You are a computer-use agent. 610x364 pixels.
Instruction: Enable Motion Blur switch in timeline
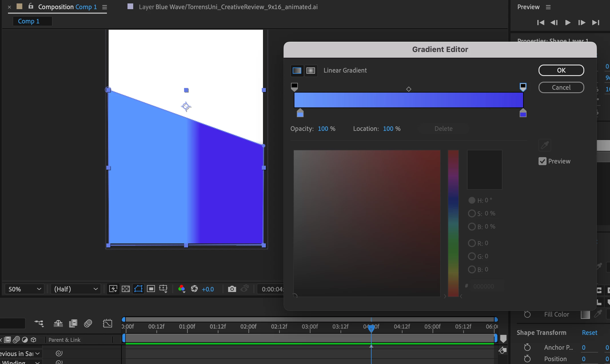point(88,323)
